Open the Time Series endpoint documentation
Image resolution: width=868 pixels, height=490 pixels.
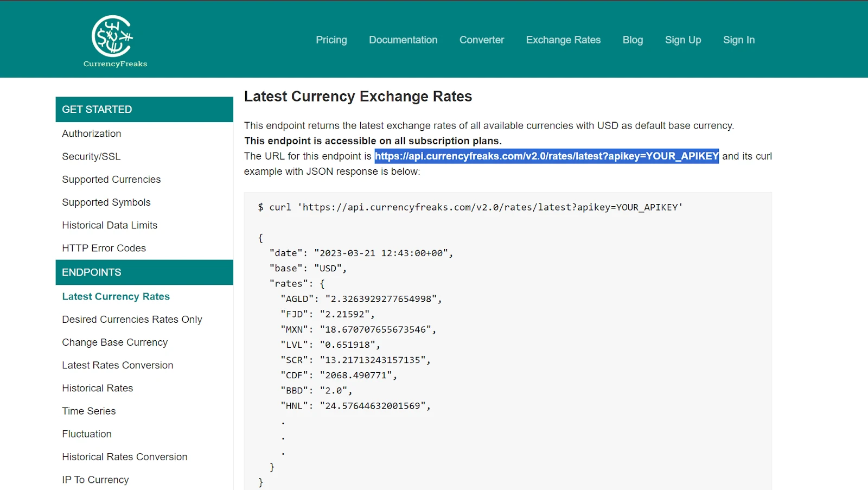click(x=88, y=411)
